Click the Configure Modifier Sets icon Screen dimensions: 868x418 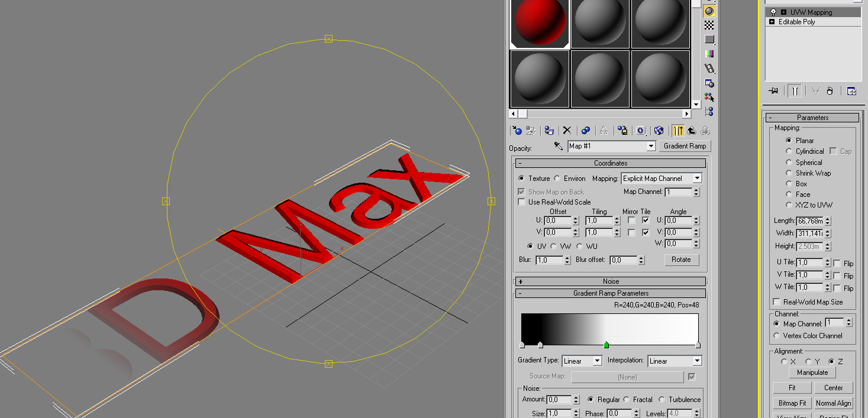(x=851, y=91)
